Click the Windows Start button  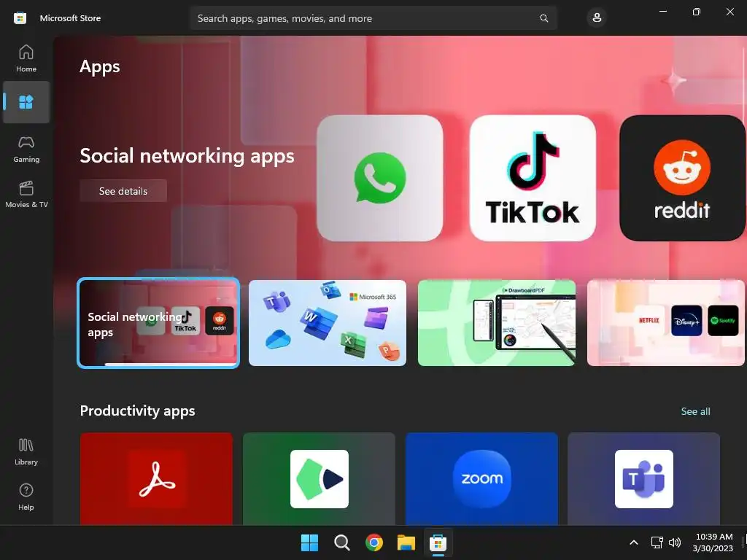(x=309, y=542)
